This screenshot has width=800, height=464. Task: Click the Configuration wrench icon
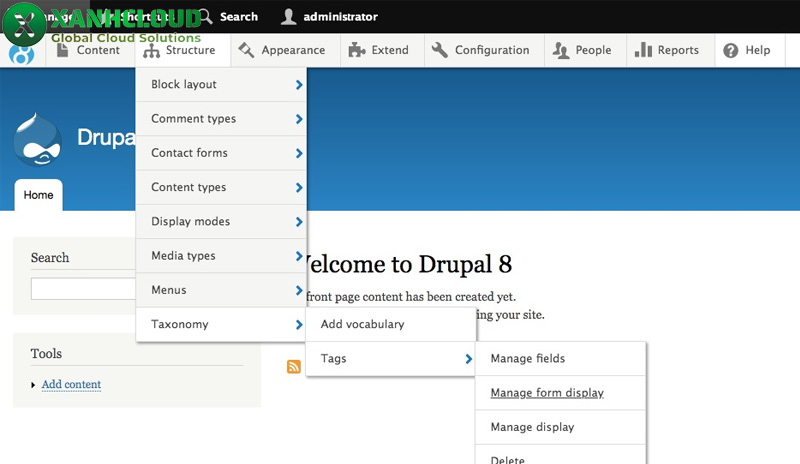pos(439,50)
